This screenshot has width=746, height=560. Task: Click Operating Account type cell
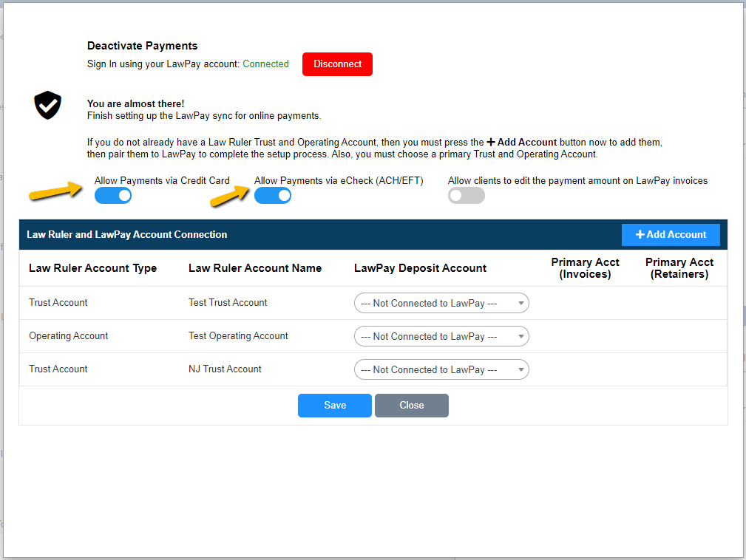point(69,336)
